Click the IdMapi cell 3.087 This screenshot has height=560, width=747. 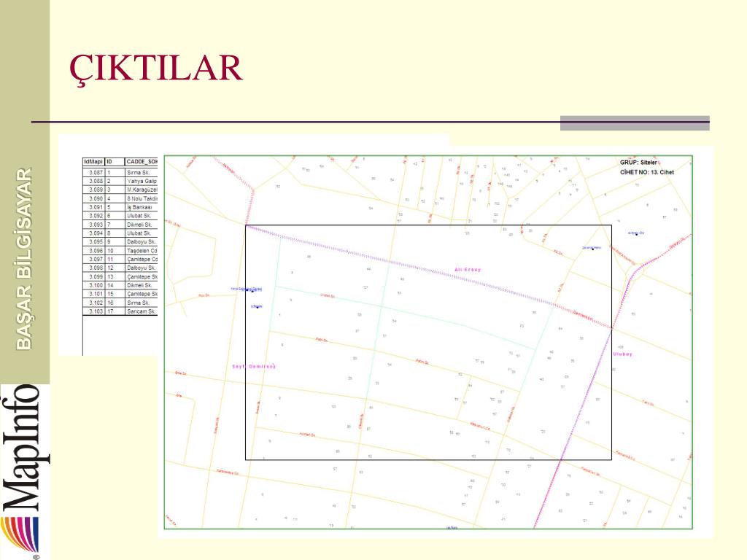93,172
